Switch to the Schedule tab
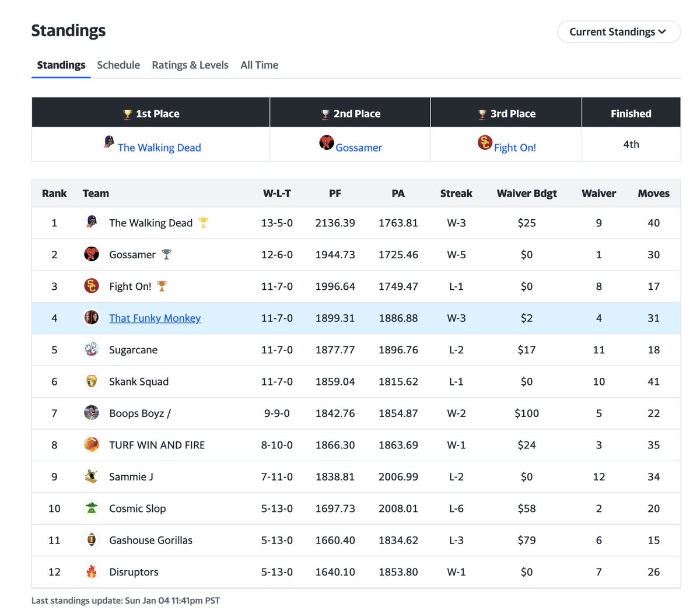This screenshot has height=614, width=700. [x=118, y=65]
